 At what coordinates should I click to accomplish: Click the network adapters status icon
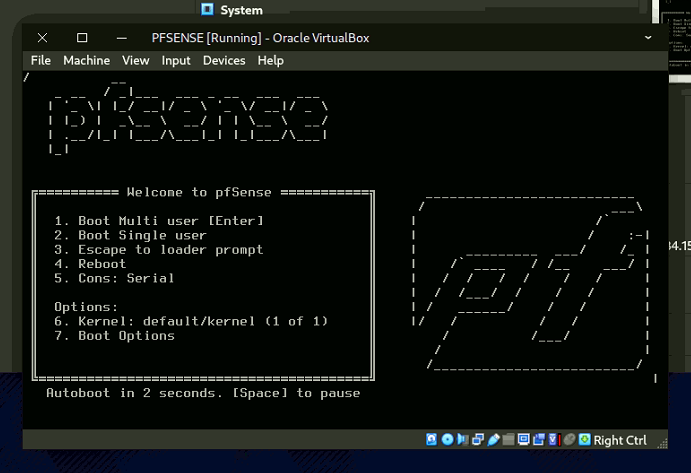(478, 440)
